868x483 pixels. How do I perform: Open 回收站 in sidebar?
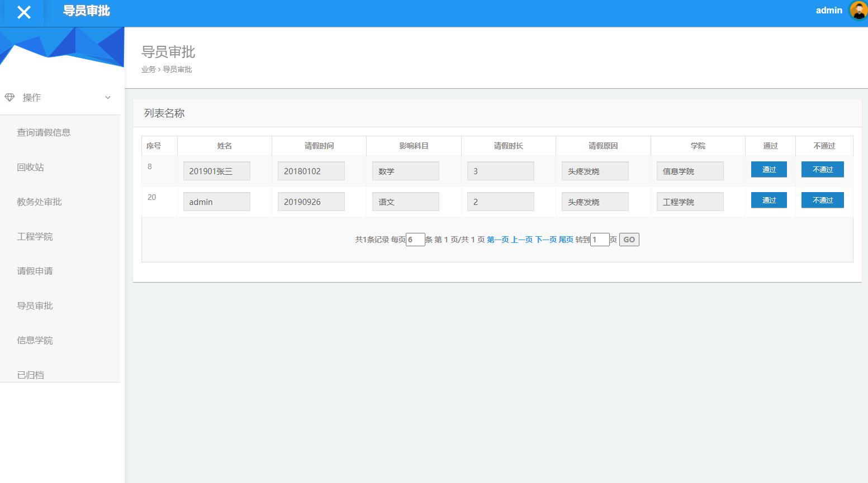[30, 167]
